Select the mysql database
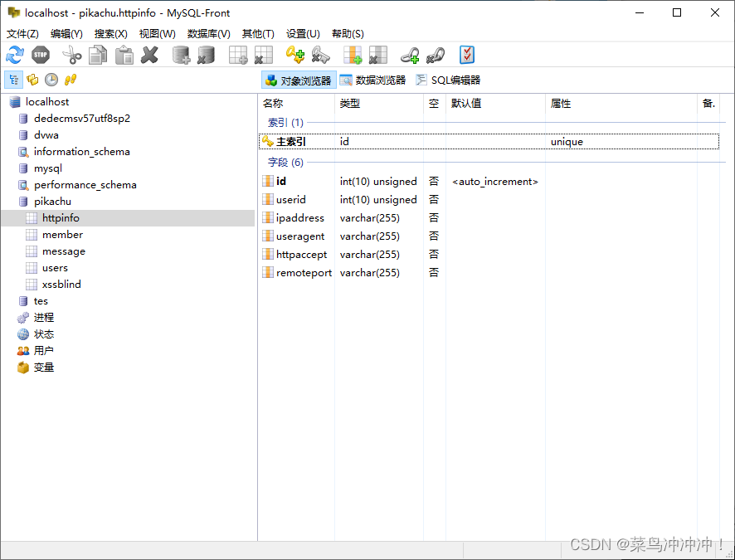 [48, 168]
